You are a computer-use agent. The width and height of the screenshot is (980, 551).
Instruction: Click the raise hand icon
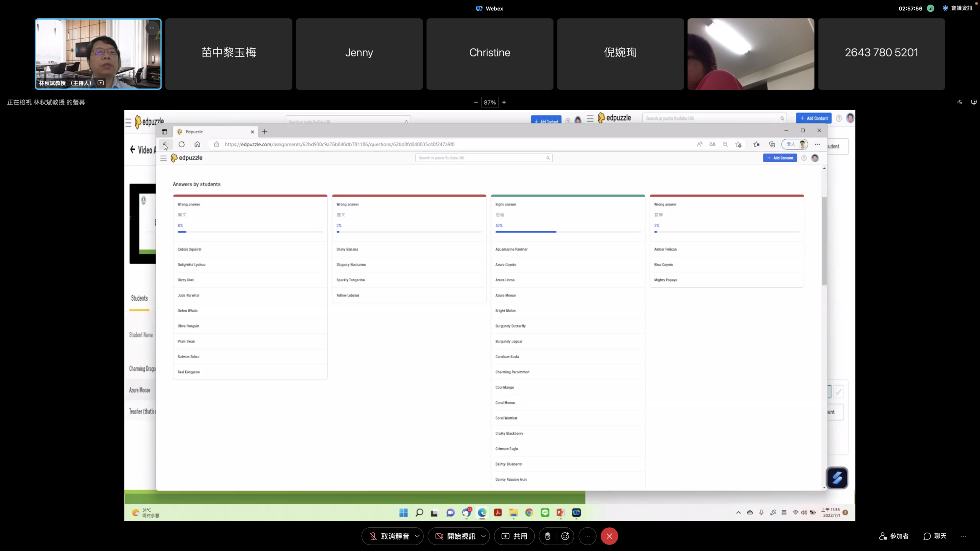[548, 536]
